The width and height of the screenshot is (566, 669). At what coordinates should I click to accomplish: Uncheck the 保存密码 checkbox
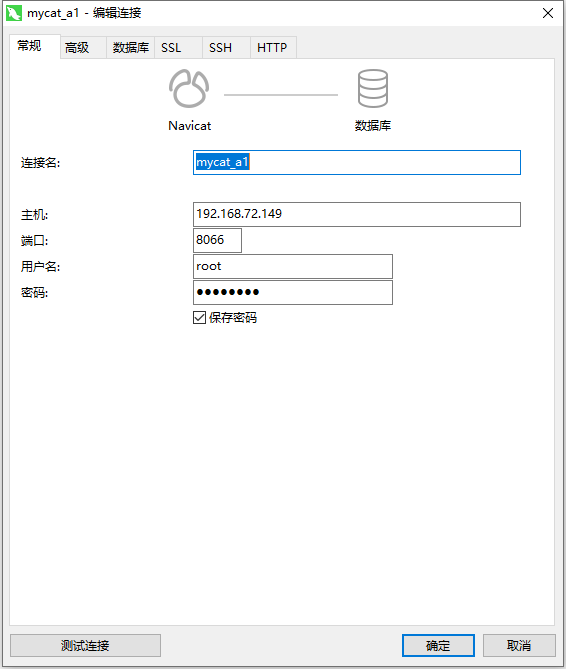tap(199, 318)
